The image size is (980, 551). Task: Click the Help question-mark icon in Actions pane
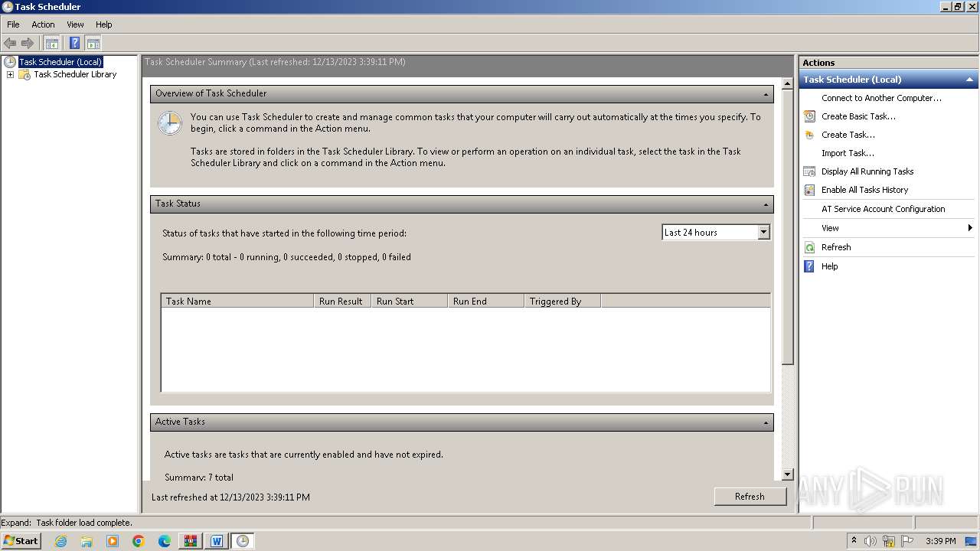click(809, 266)
